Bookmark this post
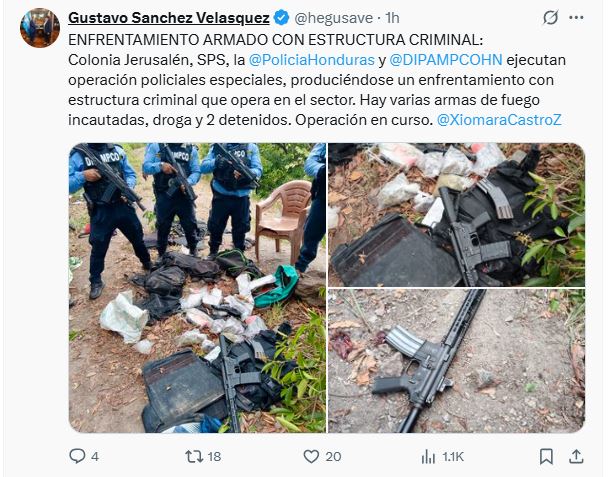The height and width of the screenshot is (477, 613). tap(546, 456)
